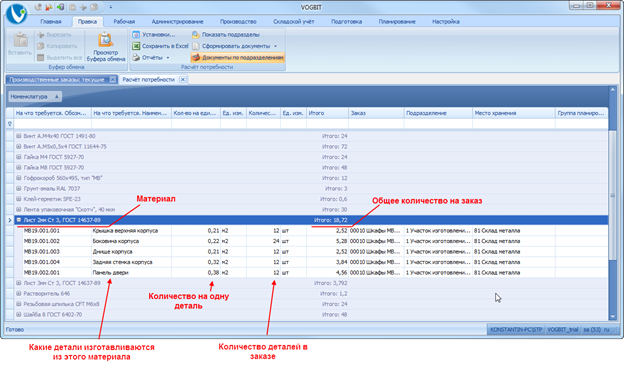Select the Днище корпуса cell
The image size is (624, 367).
click(x=131, y=252)
